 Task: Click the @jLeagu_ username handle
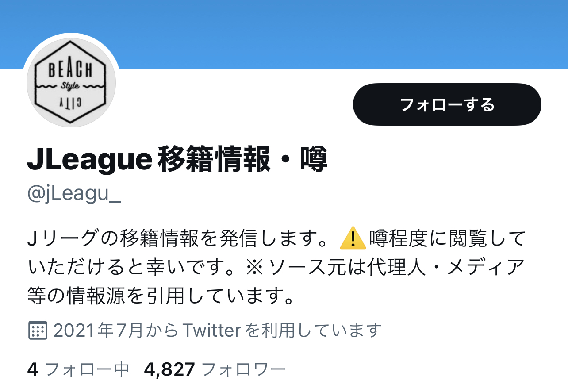pyautogui.click(x=74, y=195)
